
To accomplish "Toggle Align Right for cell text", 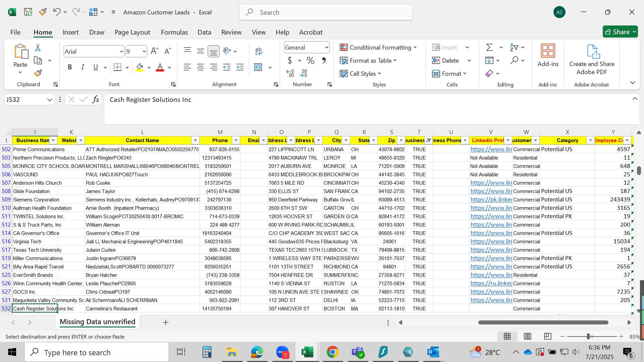I will coord(213,67).
